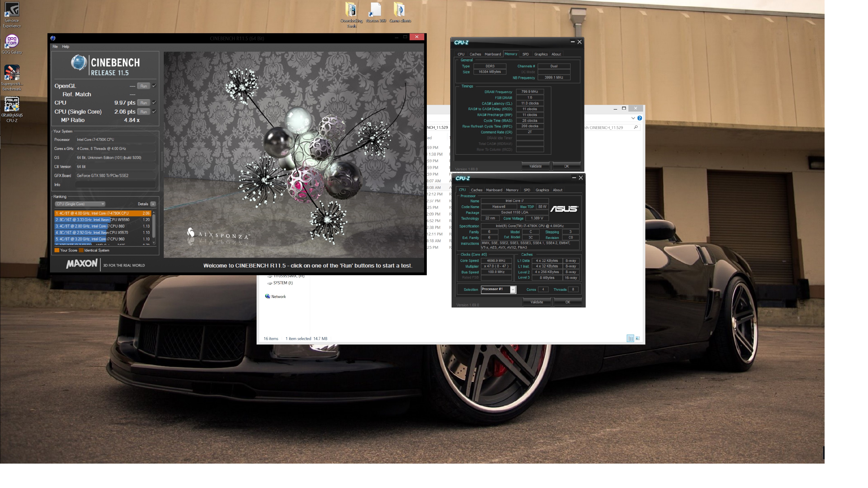The height and width of the screenshot is (488, 868).
Task: Click Validate in the lower CPU-Z window
Action: pyautogui.click(x=536, y=302)
